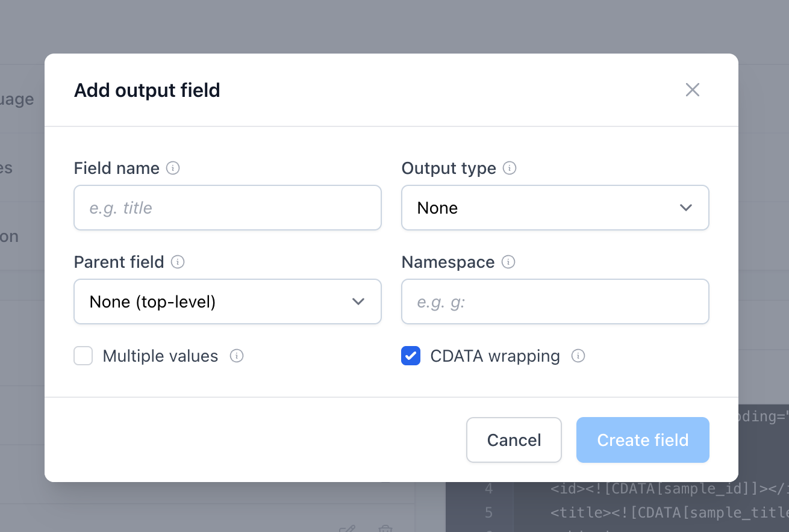Disable CDATA wrapping
This screenshot has height=532, width=789.
tap(410, 356)
